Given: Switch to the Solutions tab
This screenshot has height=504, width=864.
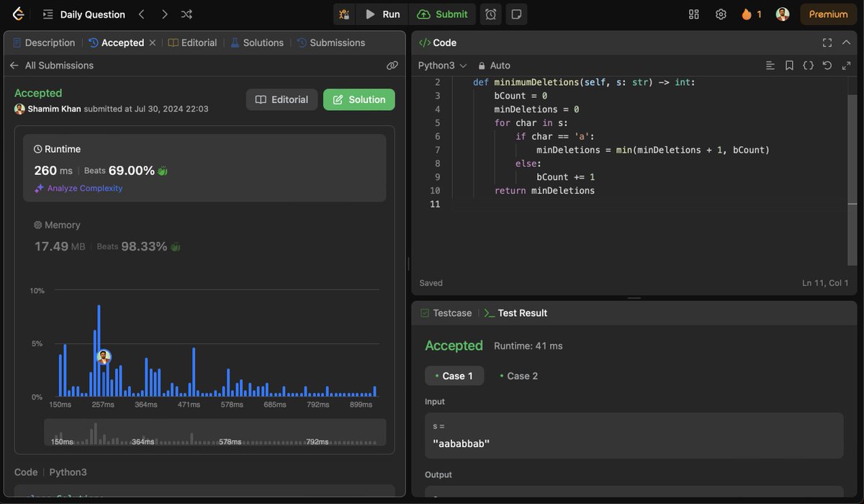Looking at the screenshot, I should (x=257, y=42).
